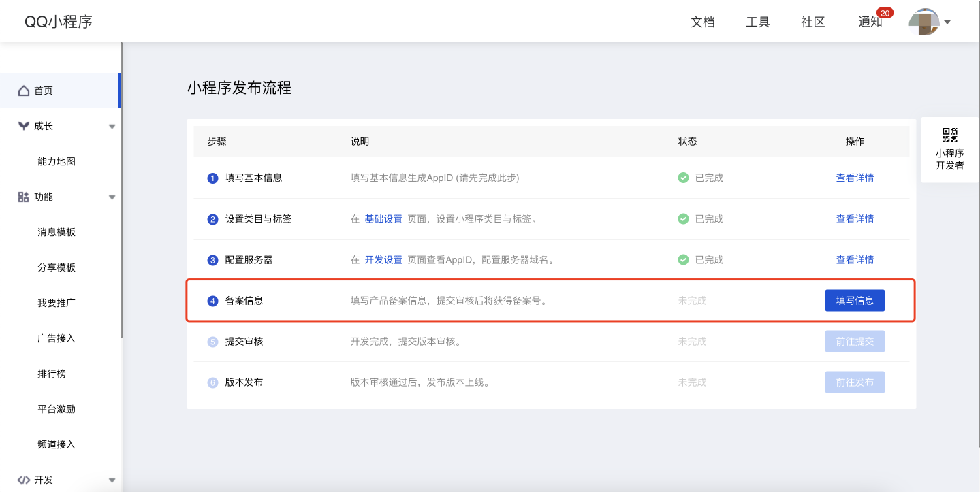View details for 填写基本信息 step
This screenshot has height=492, width=980.
click(855, 178)
